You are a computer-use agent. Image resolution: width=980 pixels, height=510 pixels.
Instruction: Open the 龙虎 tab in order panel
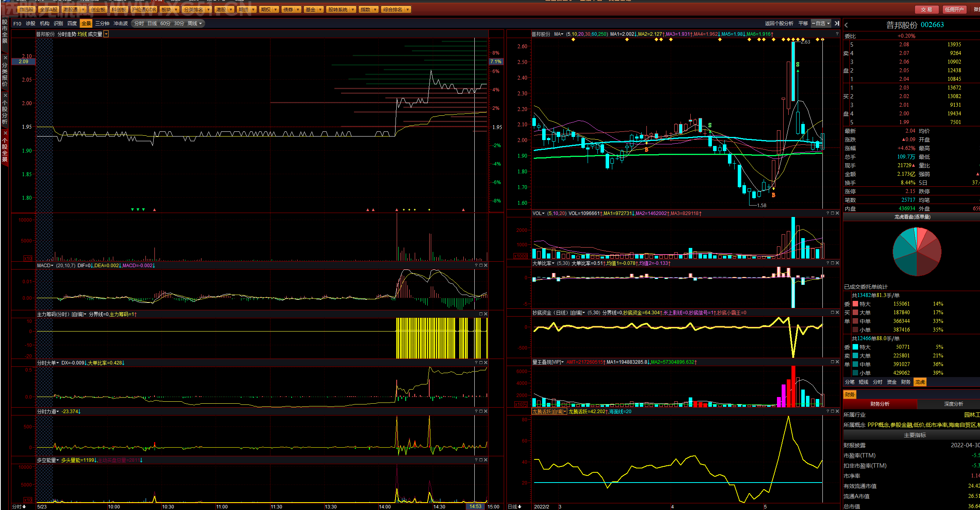click(920, 382)
